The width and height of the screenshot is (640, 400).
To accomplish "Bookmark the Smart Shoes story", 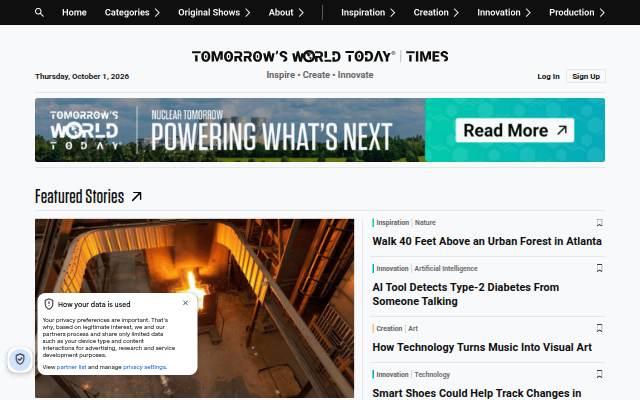I will pos(599,374).
